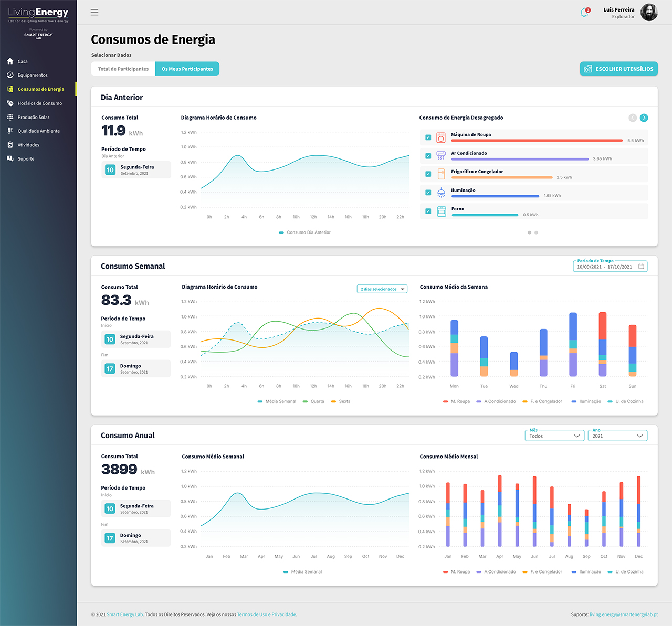Click the second carousel pagination dot

click(536, 232)
